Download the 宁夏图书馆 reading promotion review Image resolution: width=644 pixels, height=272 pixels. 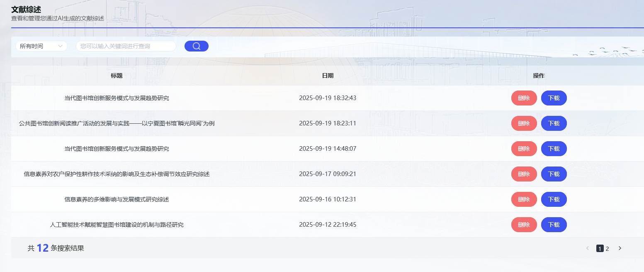click(554, 123)
